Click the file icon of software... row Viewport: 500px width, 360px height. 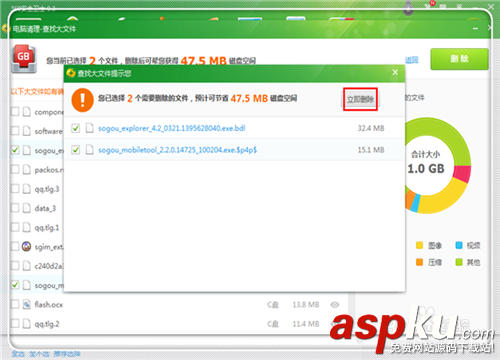point(27,131)
